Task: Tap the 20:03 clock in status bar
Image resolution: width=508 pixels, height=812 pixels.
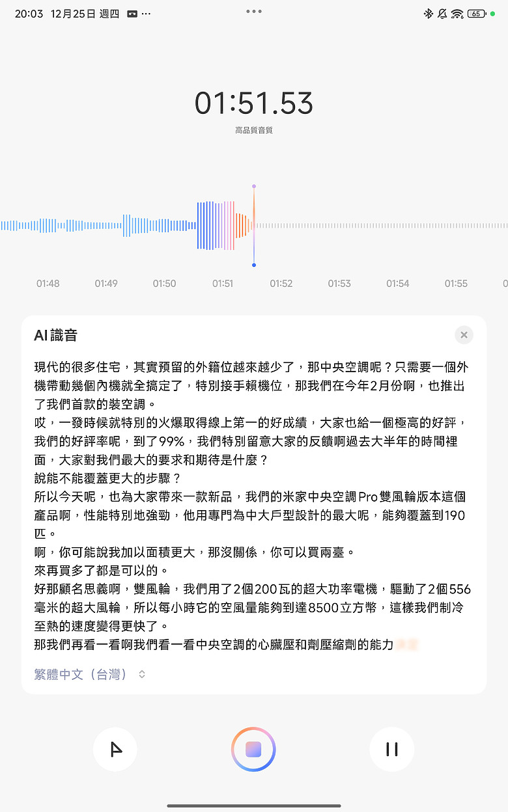Action: [x=28, y=14]
